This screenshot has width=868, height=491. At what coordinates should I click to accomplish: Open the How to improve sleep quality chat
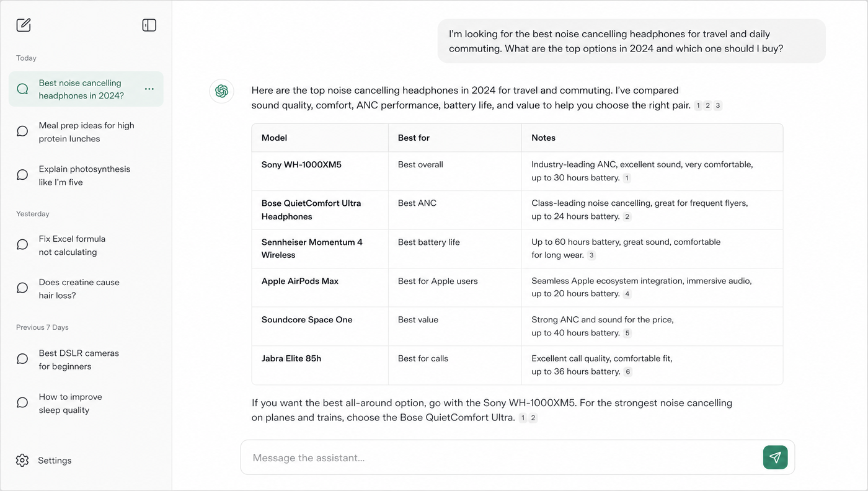(86, 404)
